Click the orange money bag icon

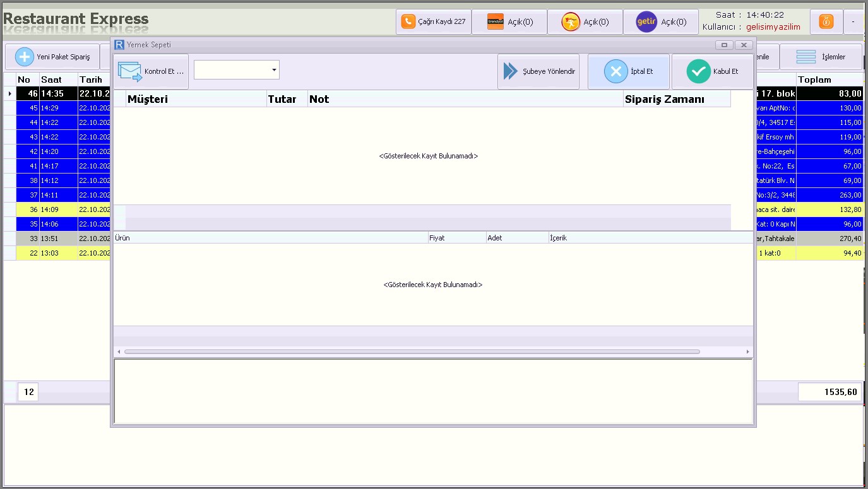[x=826, y=21]
